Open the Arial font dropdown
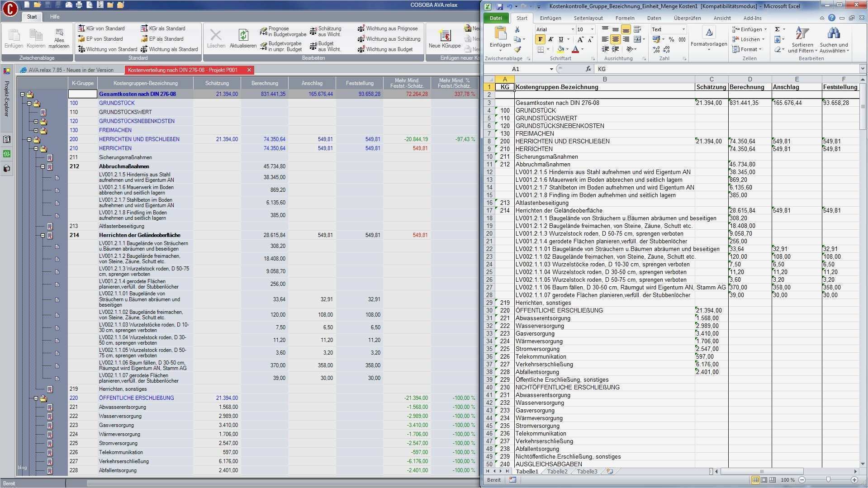868x488 pixels. tap(572, 29)
